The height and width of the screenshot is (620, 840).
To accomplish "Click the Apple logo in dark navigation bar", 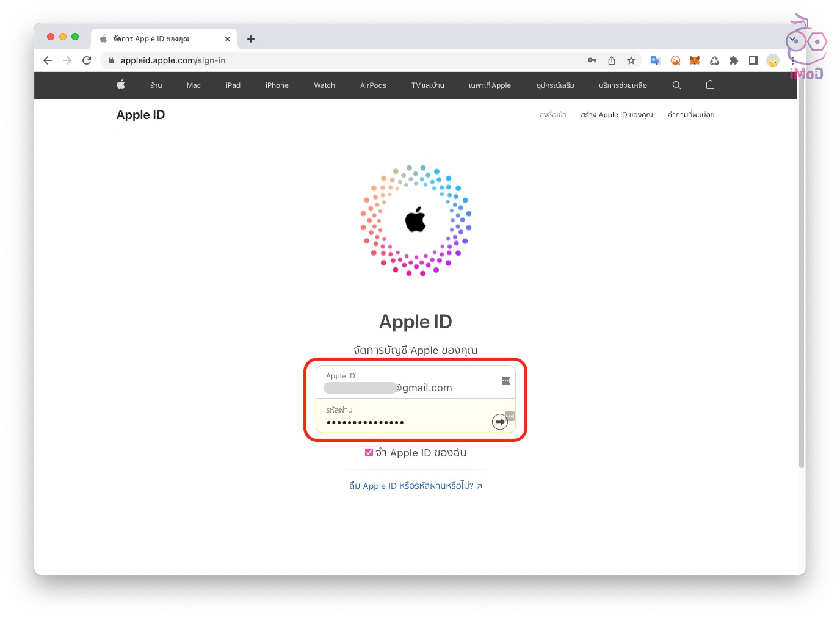I will [121, 85].
